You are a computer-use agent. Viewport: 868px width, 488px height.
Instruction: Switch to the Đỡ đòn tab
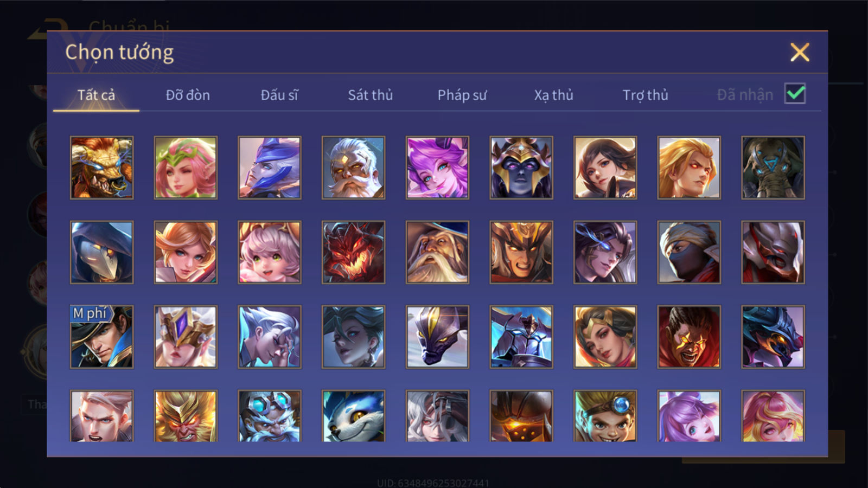[188, 95]
